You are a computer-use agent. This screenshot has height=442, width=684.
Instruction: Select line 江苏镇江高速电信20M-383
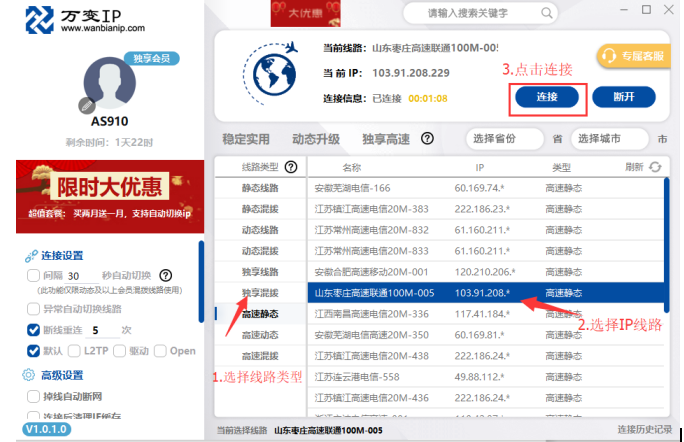(486, 209)
